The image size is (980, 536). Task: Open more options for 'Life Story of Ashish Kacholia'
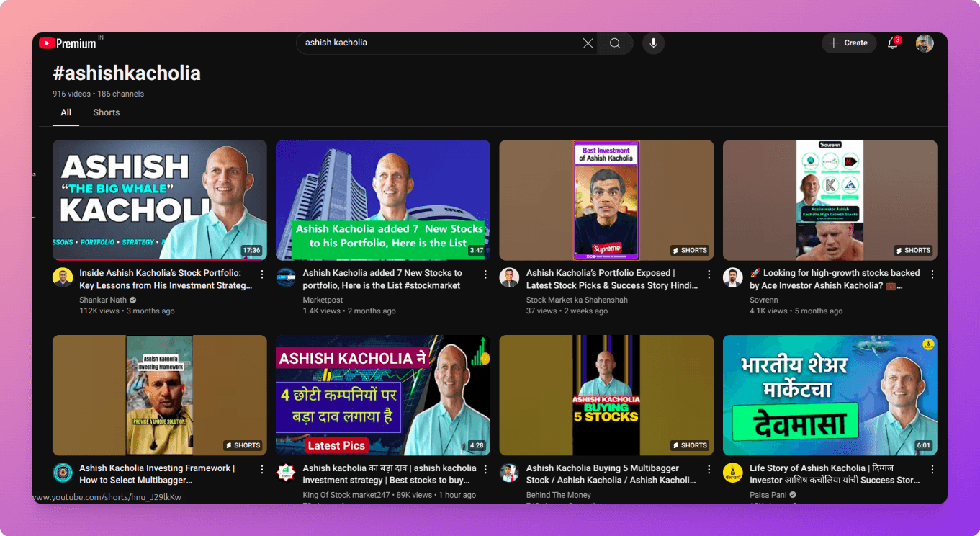click(x=932, y=470)
